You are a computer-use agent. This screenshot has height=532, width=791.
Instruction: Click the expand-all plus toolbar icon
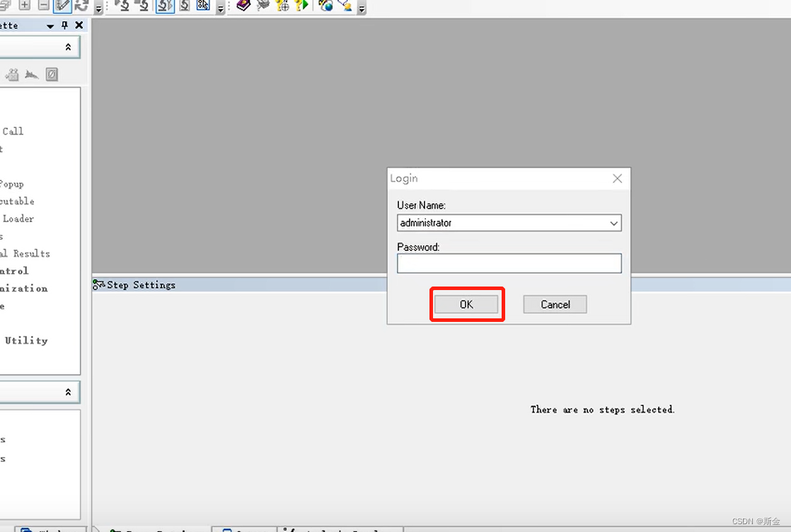(x=24, y=5)
